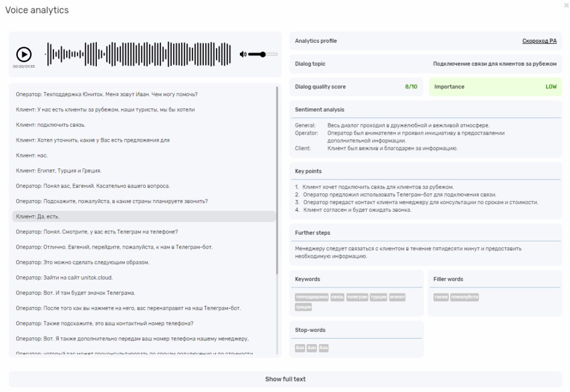The image size is (570, 392).
Task: Click the Show full text button
Action: [285, 379]
